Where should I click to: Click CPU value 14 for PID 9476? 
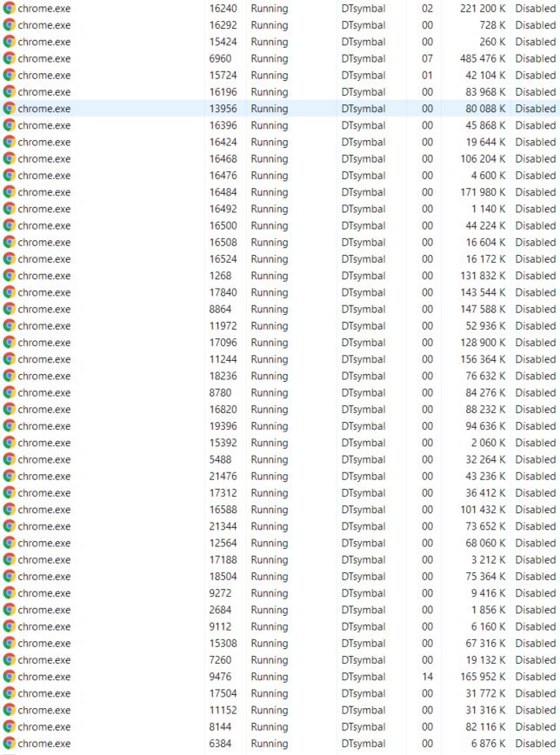[428, 677]
